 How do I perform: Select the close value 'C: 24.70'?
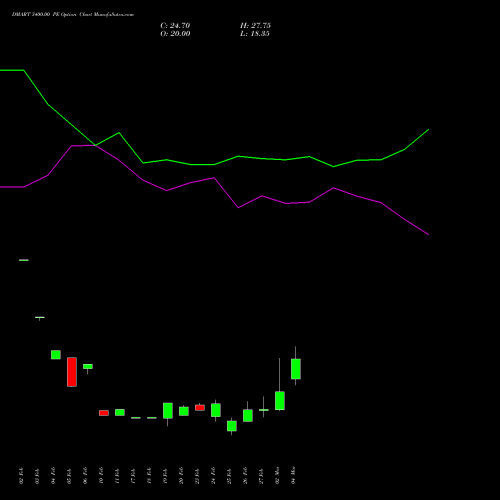click(x=175, y=26)
